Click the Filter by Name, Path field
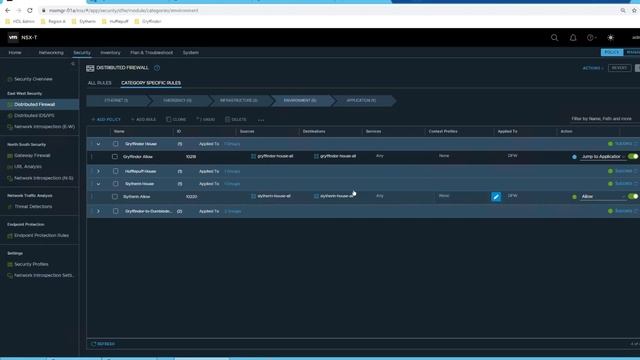640x360 pixels. (604, 119)
